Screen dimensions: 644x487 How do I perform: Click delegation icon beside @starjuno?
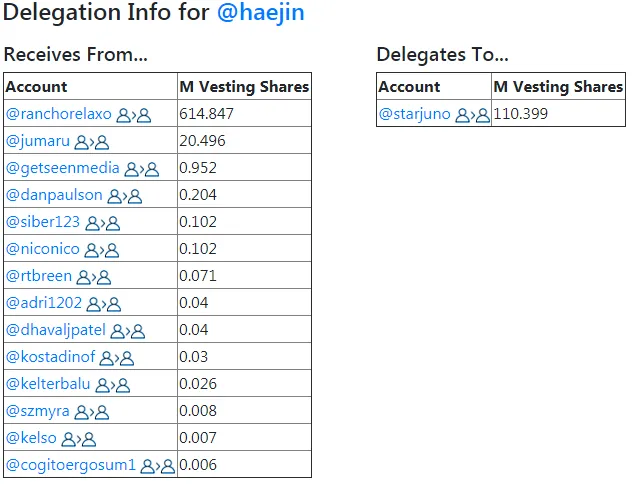(x=473, y=115)
